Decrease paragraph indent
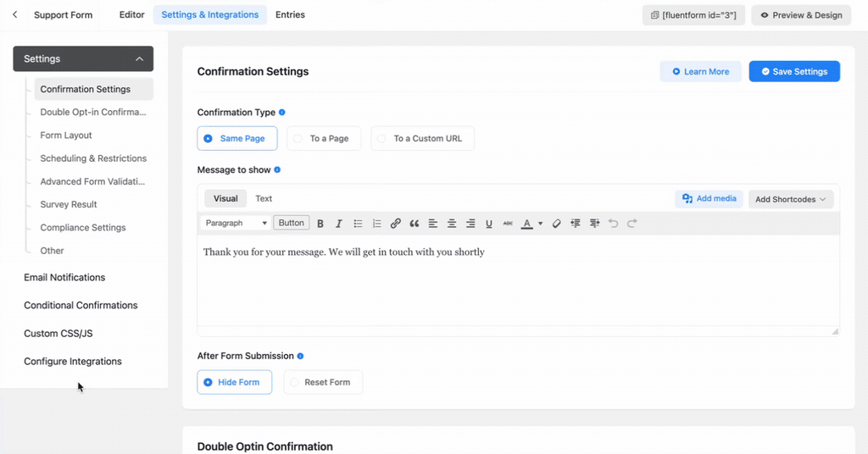Image resolution: width=868 pixels, height=454 pixels. click(576, 224)
